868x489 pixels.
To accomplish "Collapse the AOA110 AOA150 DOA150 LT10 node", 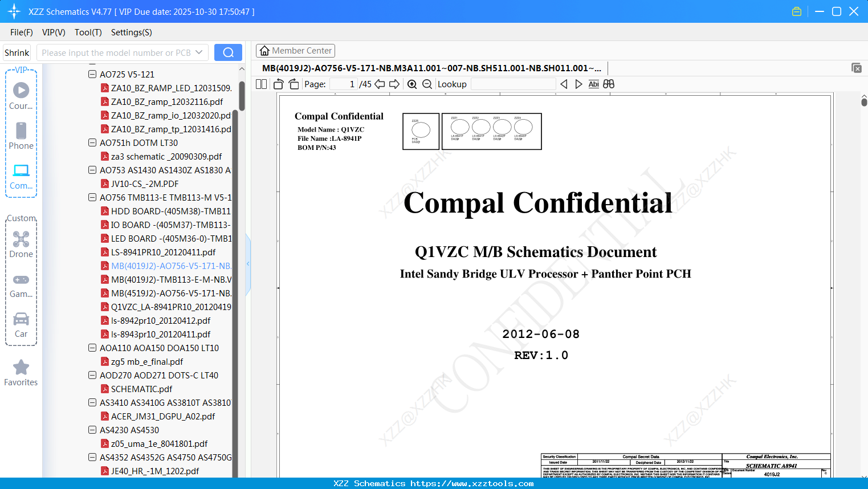I will point(92,348).
